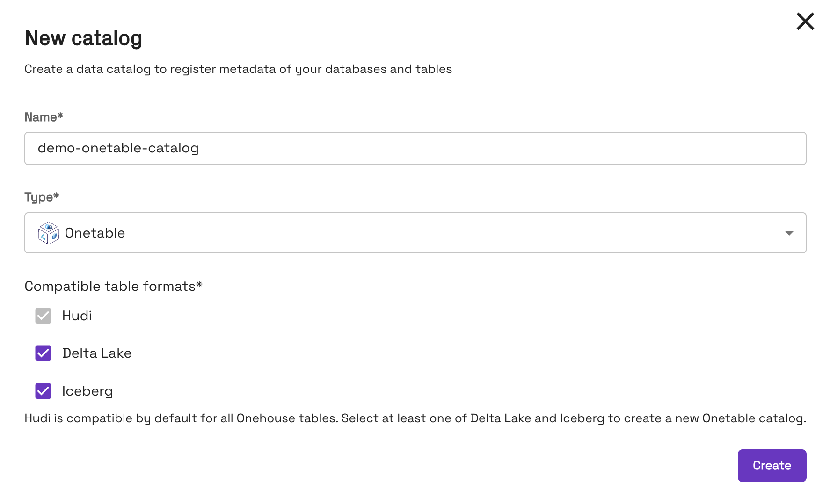Click the Onetable cube icon in Type field
The height and width of the screenshot is (504, 830).
pyautogui.click(x=48, y=233)
